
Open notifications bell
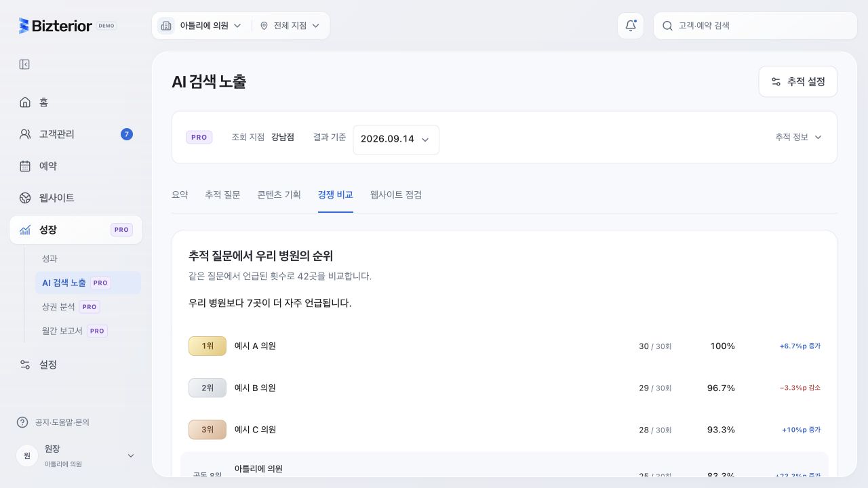631,26
